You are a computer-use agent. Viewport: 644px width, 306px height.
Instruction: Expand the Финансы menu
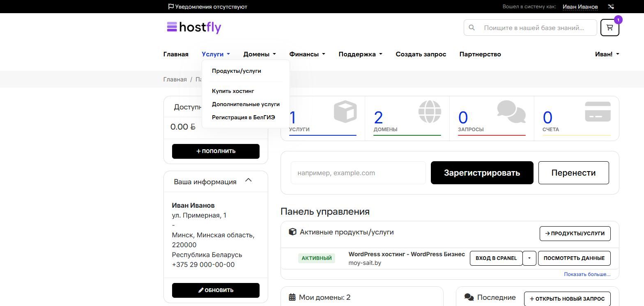(x=307, y=54)
